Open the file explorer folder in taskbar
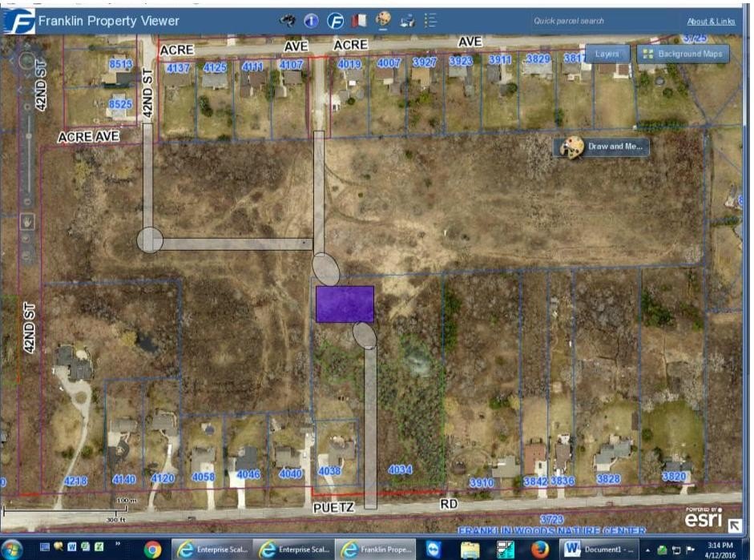The width and height of the screenshot is (754, 560). click(x=470, y=550)
